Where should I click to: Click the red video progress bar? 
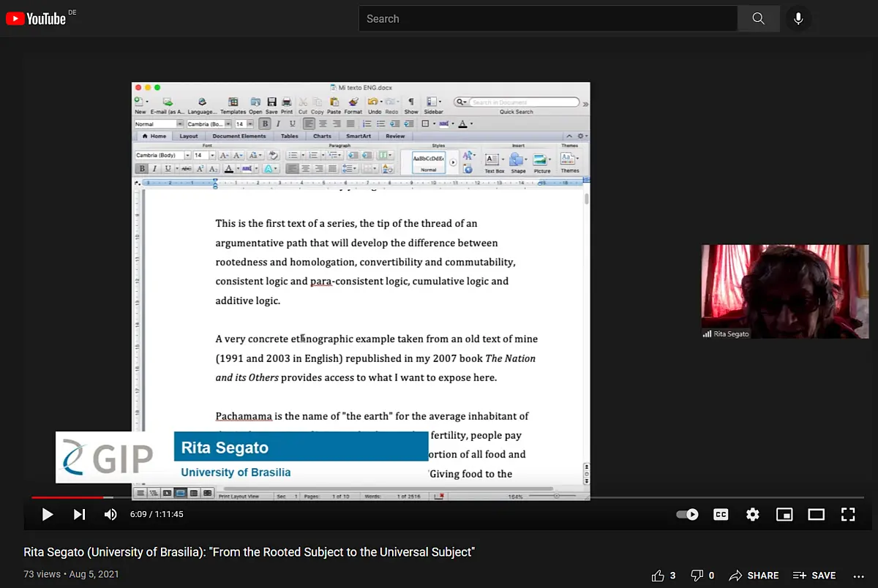(68, 497)
